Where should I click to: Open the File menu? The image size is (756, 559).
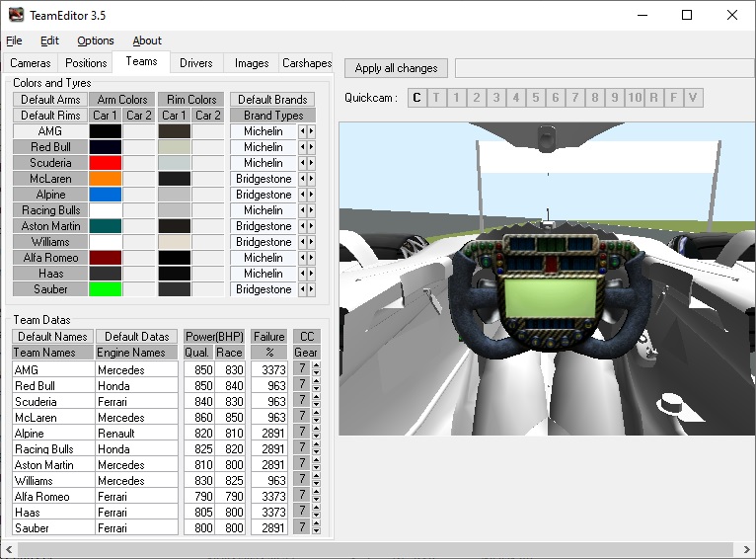[14, 41]
